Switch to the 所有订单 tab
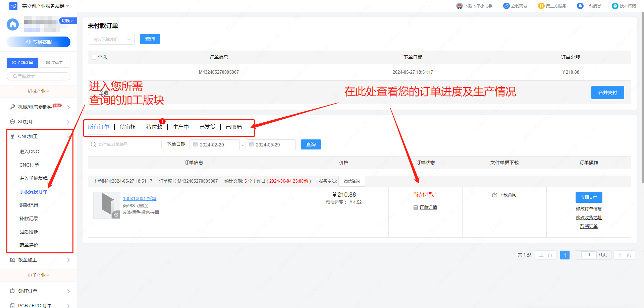The height and width of the screenshot is (308, 644). click(x=99, y=127)
